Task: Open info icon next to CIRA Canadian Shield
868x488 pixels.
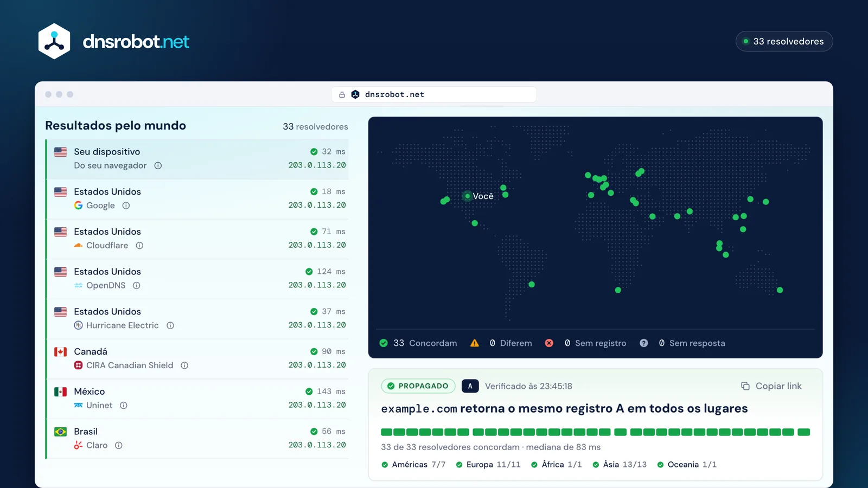Action: pyautogui.click(x=184, y=365)
